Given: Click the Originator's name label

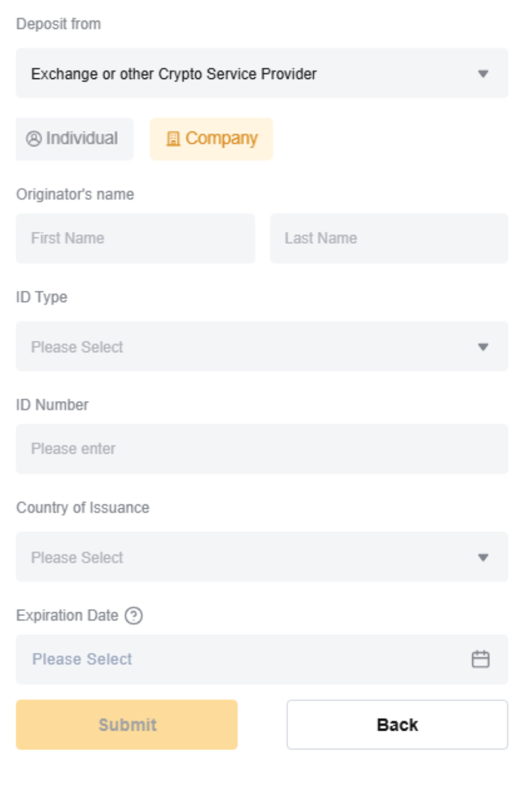Looking at the screenshot, I should (75, 194).
